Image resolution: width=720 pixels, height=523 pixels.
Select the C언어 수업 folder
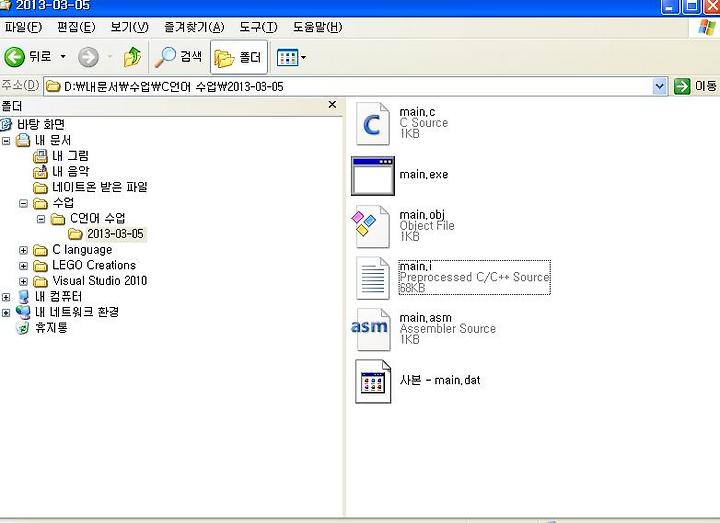click(97, 218)
